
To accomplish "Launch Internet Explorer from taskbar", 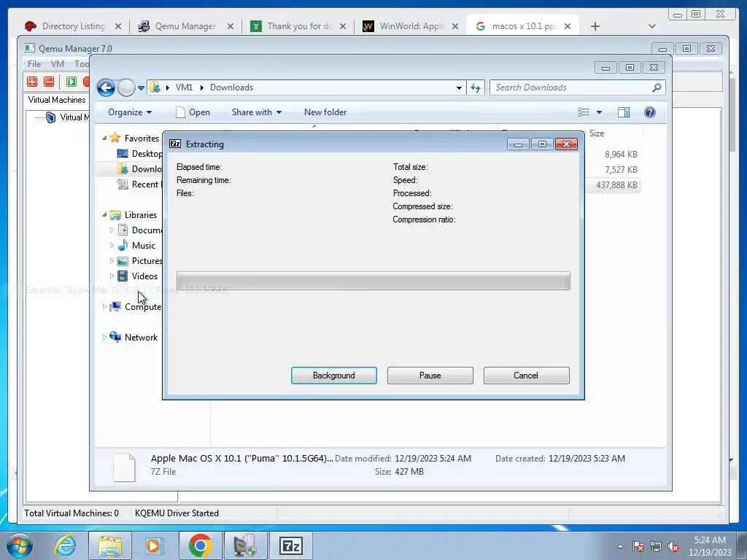I will 65,545.
